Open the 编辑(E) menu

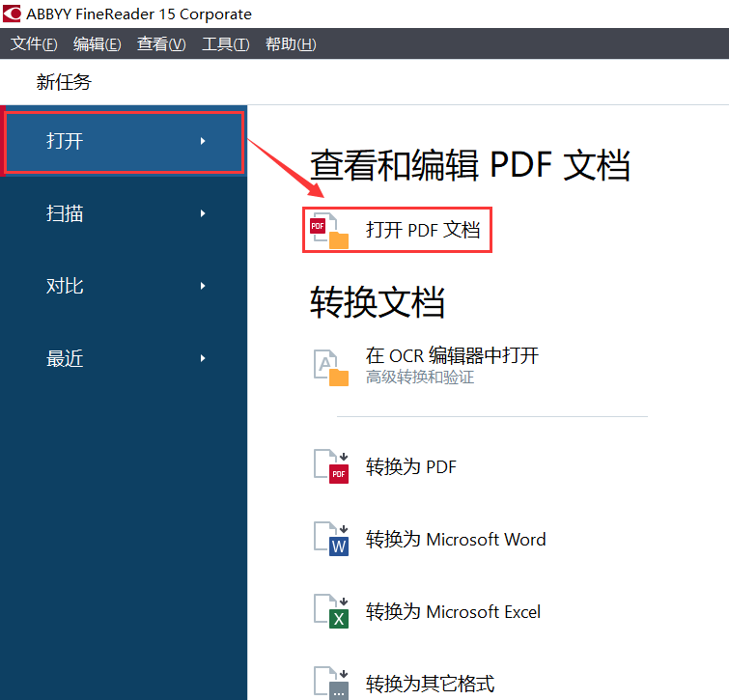coord(98,44)
